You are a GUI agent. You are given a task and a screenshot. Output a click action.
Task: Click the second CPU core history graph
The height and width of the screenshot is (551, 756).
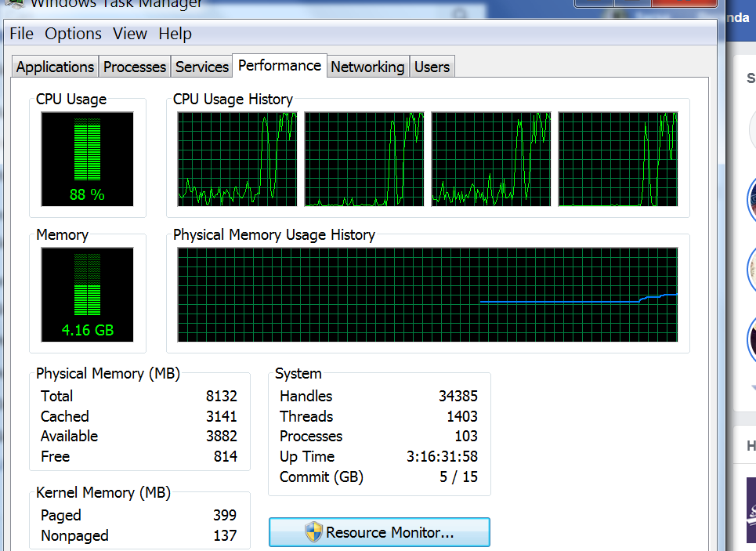click(364, 159)
